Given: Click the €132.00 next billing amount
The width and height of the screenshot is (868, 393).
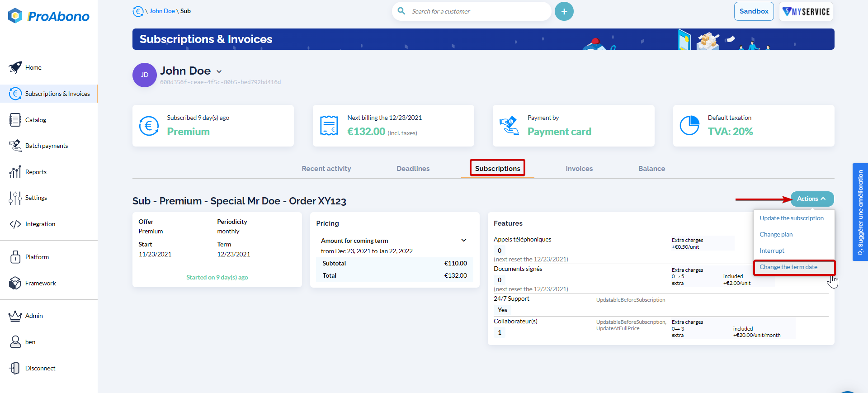Looking at the screenshot, I should pyautogui.click(x=366, y=132).
